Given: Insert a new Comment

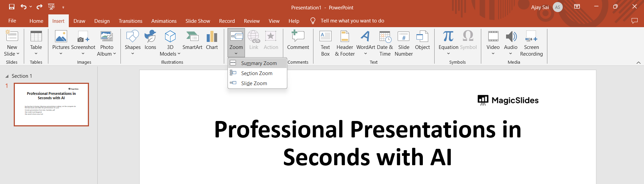Looking at the screenshot, I should [298, 40].
